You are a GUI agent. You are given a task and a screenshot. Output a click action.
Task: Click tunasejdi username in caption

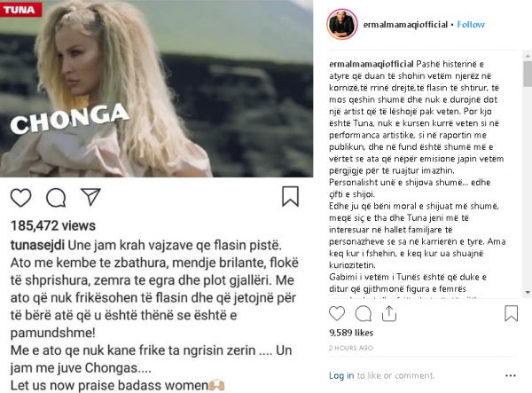[37, 245]
